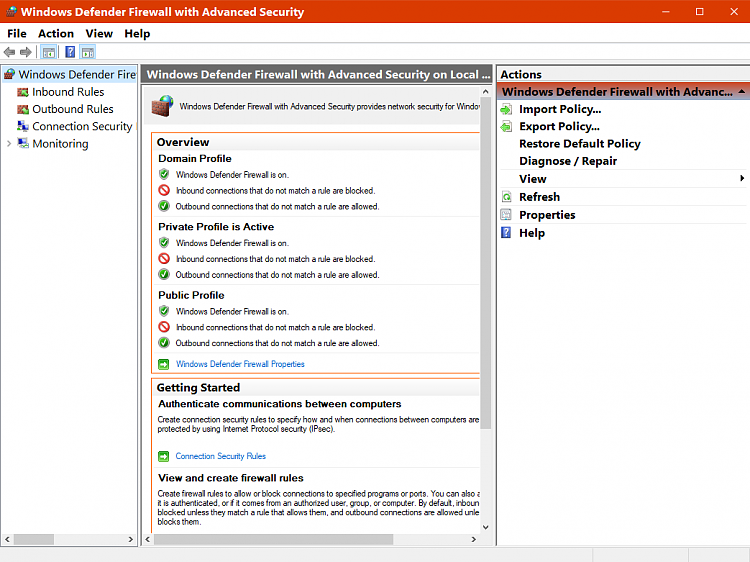
Task: Collapse the Actions section header arrow
Action: [x=741, y=91]
